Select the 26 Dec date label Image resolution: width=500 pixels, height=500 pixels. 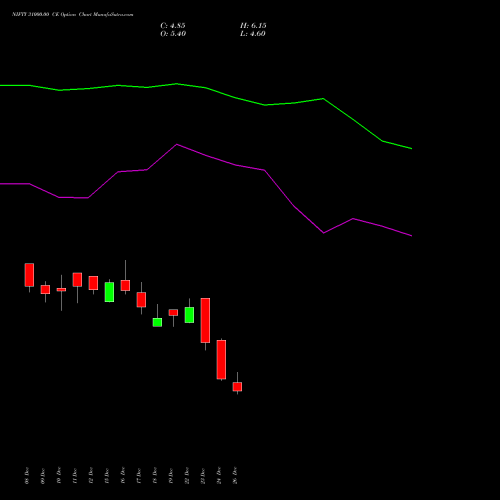235,476
